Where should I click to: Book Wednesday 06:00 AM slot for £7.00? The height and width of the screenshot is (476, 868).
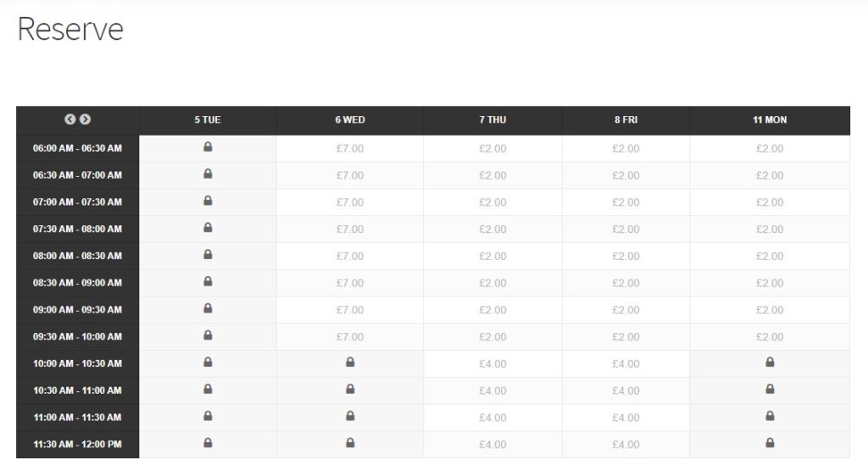tap(350, 148)
